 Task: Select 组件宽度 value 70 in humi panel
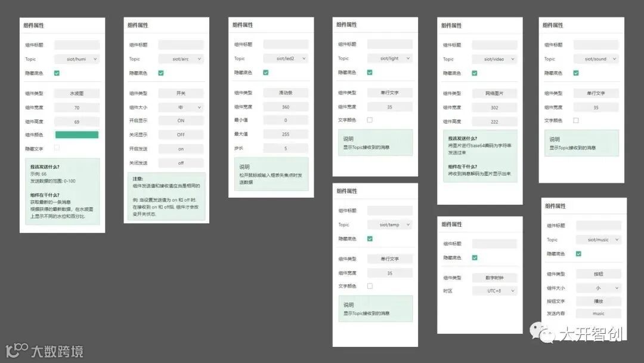coord(77,107)
